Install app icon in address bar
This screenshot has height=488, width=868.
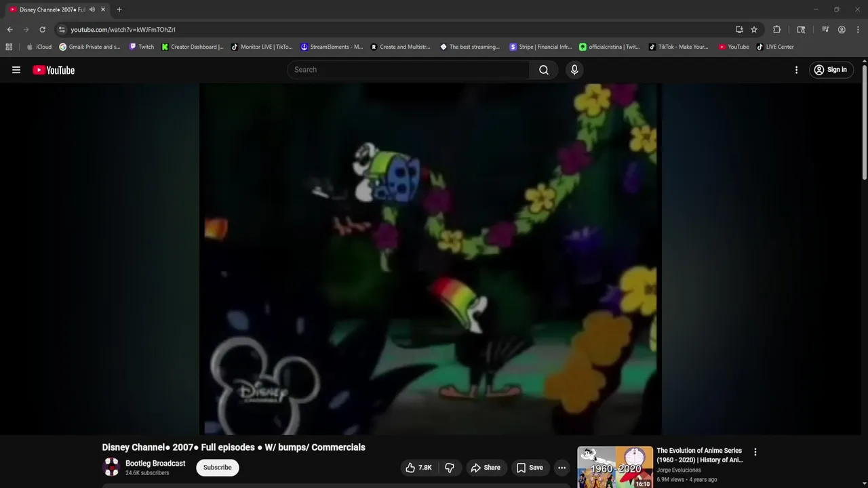(739, 30)
